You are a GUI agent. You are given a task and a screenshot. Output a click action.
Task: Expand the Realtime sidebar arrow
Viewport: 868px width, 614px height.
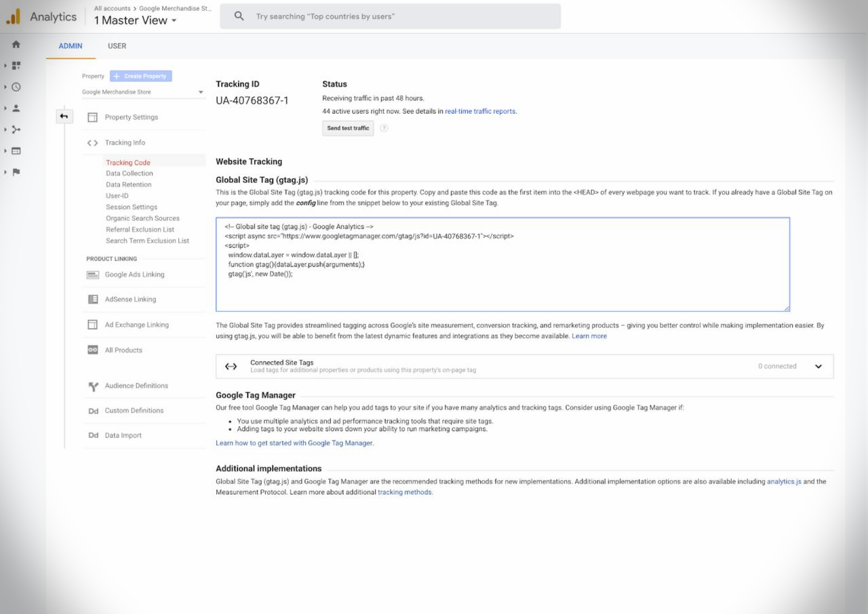tap(5, 87)
